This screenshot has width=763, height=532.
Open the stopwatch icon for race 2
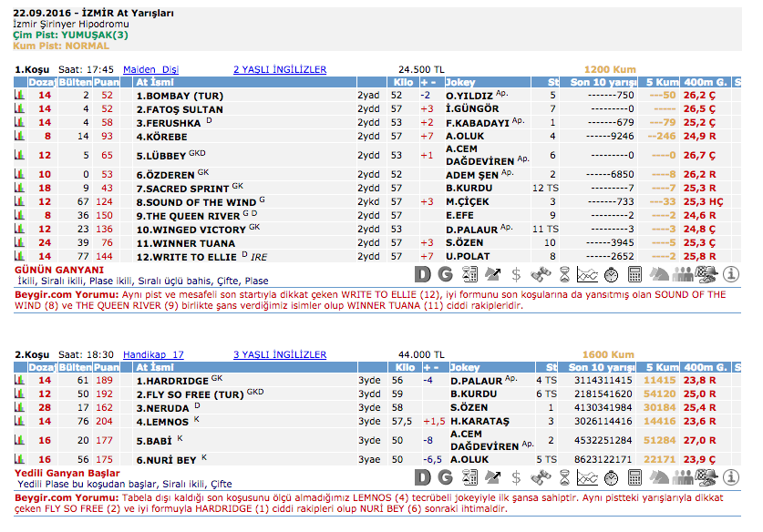pos(612,477)
